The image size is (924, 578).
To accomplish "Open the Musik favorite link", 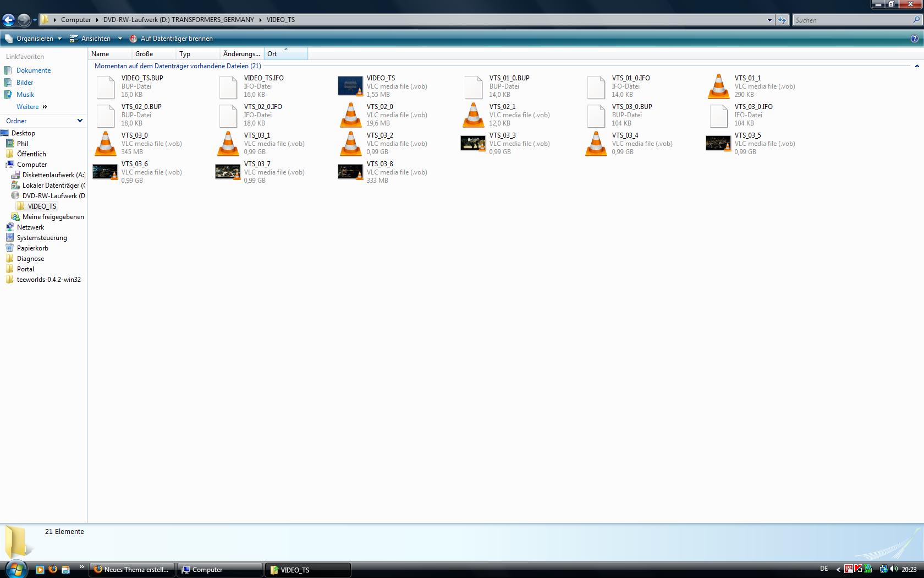I will pyautogui.click(x=25, y=95).
